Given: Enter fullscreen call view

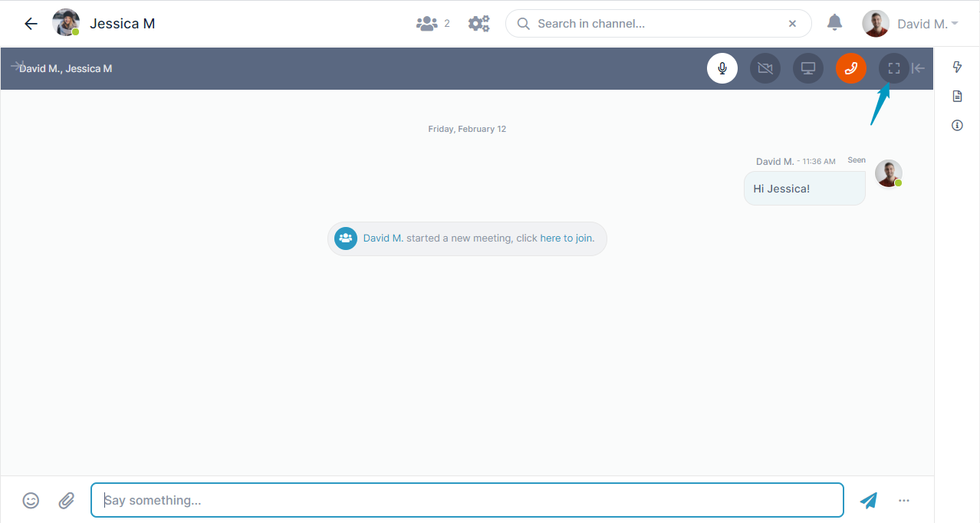Looking at the screenshot, I should point(894,68).
